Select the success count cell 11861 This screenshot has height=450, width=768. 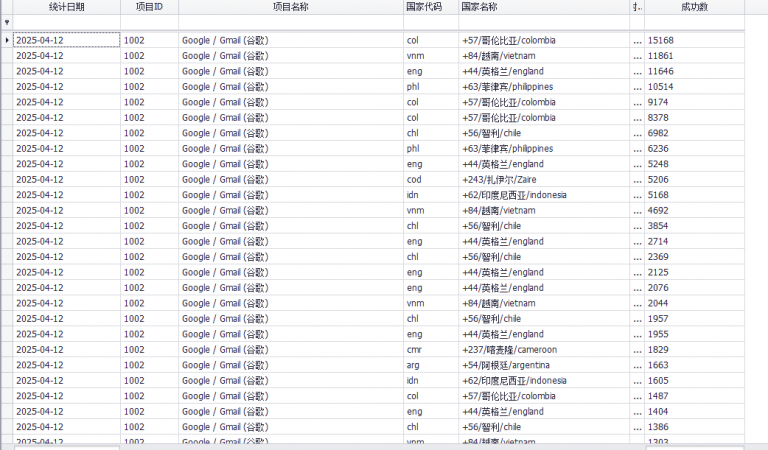coord(694,56)
